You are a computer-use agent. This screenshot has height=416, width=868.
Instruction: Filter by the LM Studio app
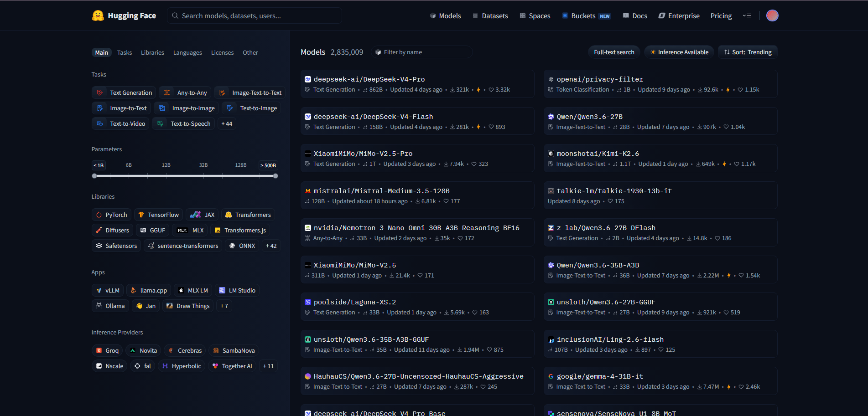coord(237,290)
